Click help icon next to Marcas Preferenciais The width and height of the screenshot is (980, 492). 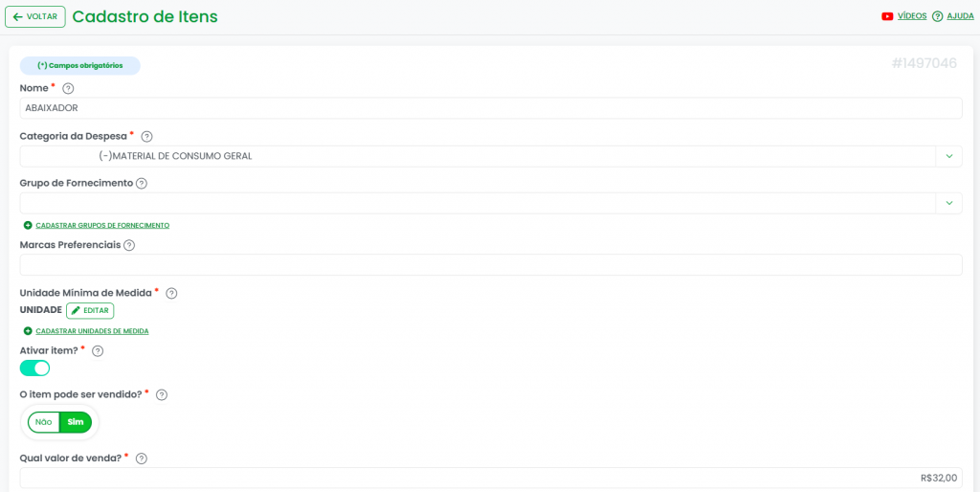click(x=129, y=245)
